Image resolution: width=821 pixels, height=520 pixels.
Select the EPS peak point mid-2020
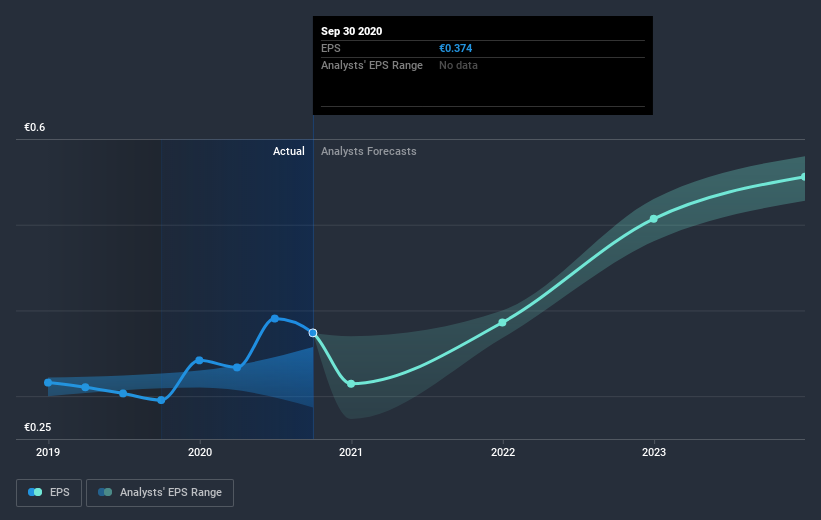(275, 318)
